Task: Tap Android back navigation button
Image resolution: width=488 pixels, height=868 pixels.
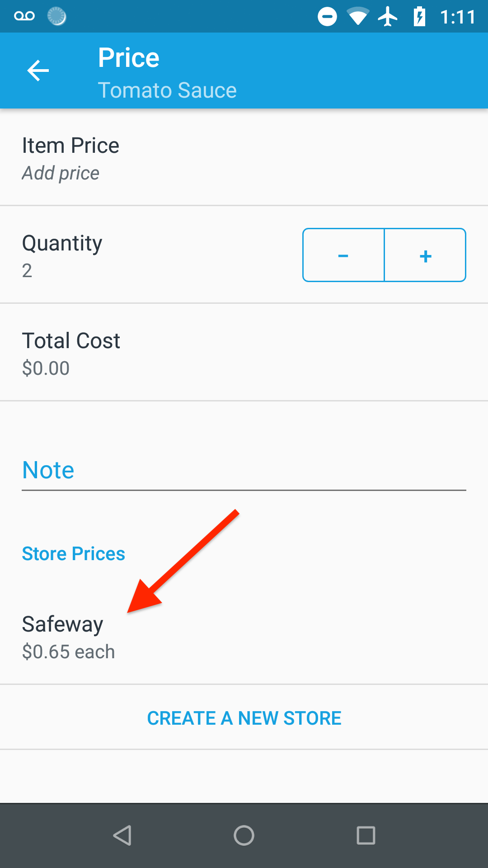Action: tap(122, 835)
